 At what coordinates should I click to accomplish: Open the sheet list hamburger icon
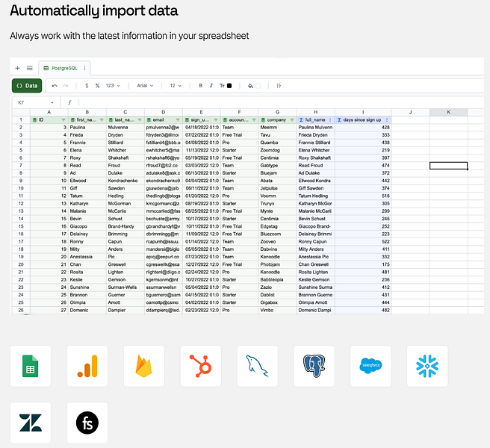pyautogui.click(x=30, y=68)
